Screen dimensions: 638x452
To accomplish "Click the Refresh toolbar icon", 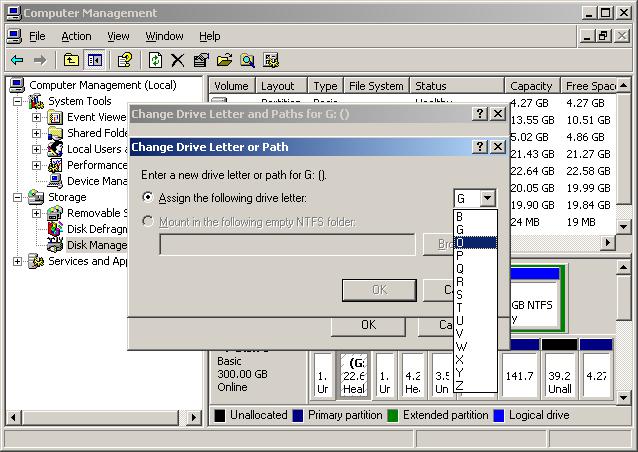I will pos(155,60).
